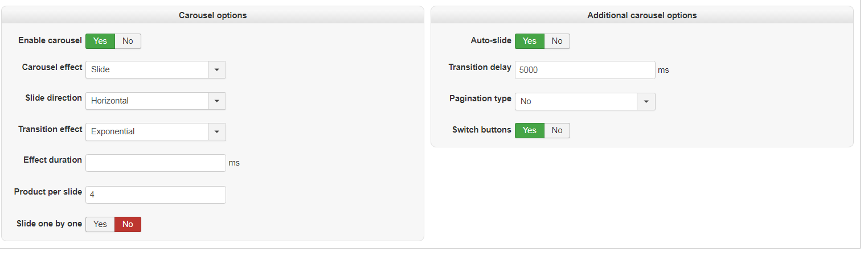This screenshot has height=260, width=868.
Task: Enable Slide one by one with Yes
Action: tap(100, 224)
